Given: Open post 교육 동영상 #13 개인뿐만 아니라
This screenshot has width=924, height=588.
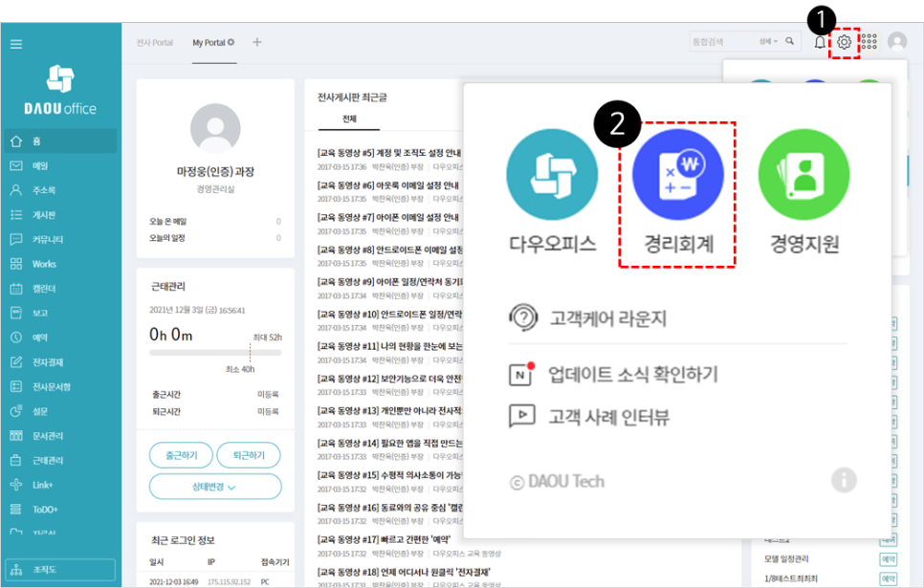Looking at the screenshot, I should click(x=390, y=411).
